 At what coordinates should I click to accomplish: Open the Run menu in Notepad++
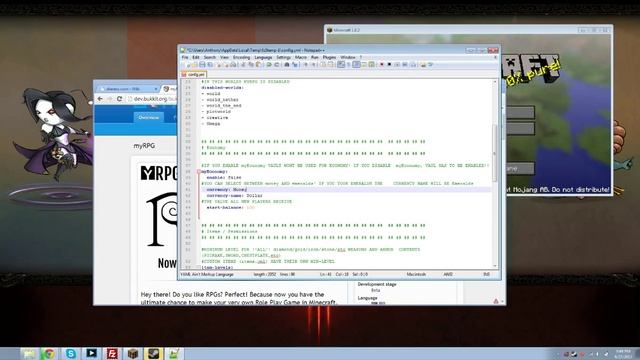314,58
